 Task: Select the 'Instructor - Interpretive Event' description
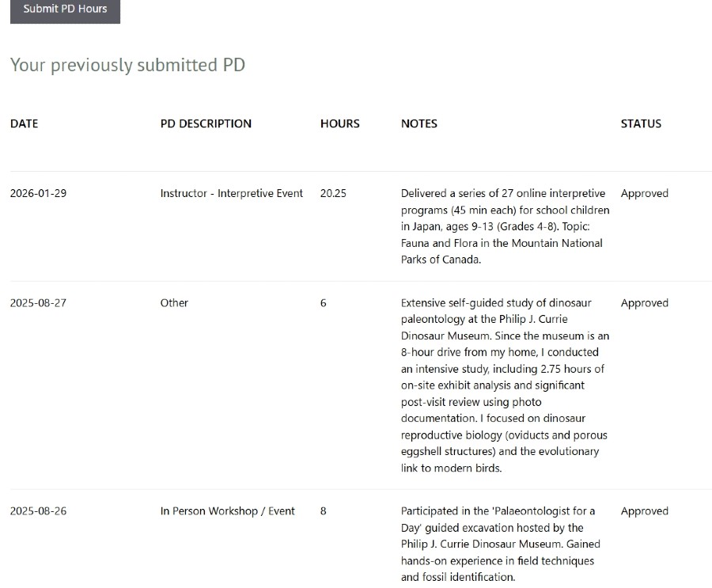click(231, 193)
